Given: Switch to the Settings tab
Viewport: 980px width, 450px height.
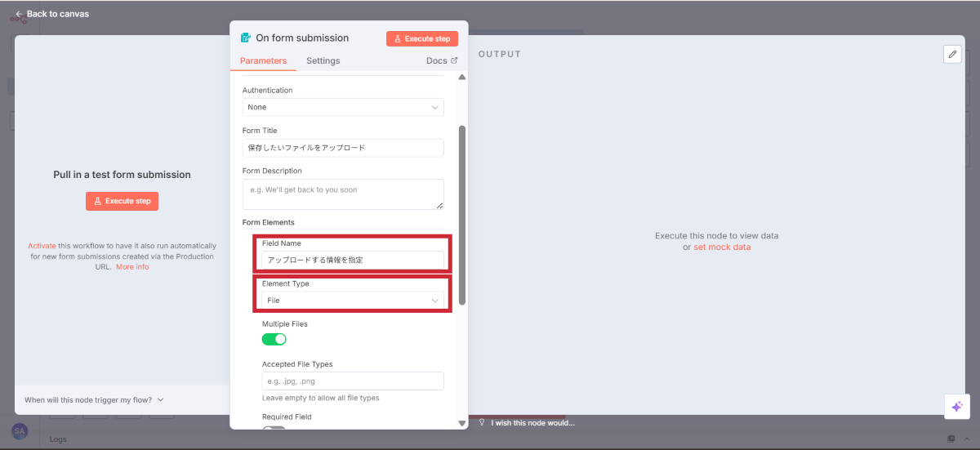Looking at the screenshot, I should [x=323, y=60].
